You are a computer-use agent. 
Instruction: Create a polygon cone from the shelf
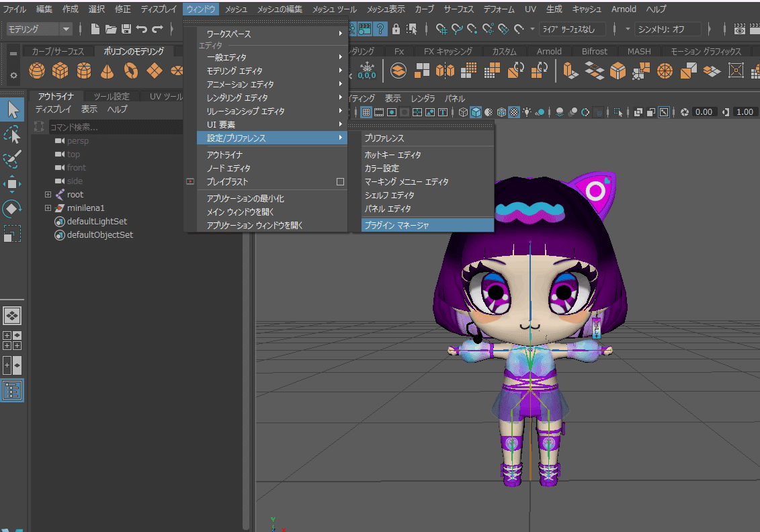click(107, 71)
